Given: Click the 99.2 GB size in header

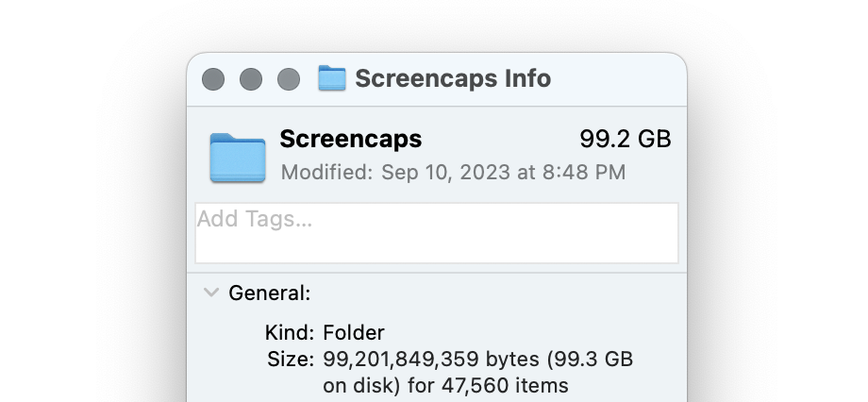Looking at the screenshot, I should 625,140.
